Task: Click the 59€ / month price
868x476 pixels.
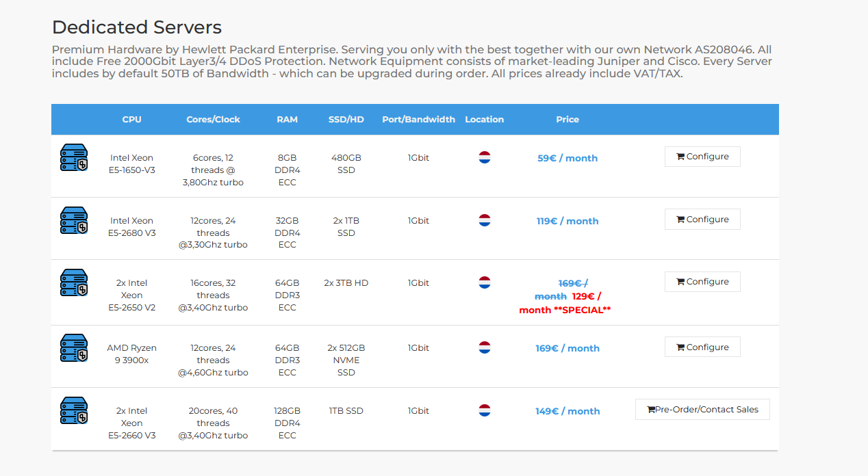Action: click(x=567, y=158)
